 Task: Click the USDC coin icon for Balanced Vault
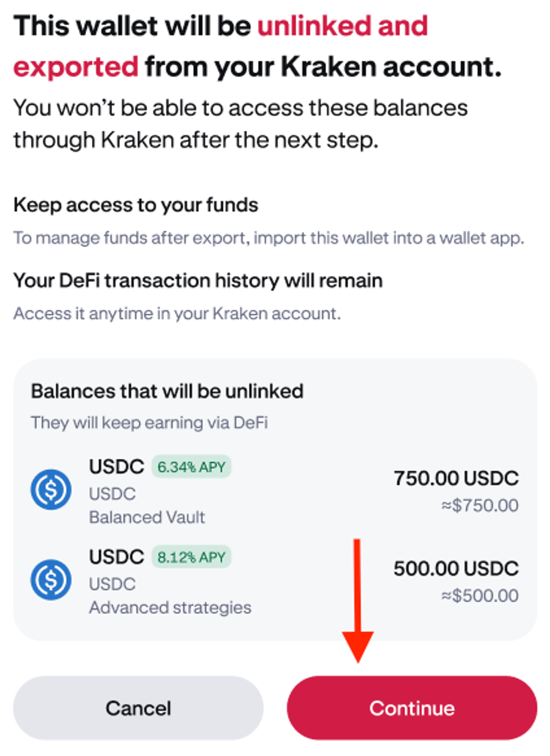(x=51, y=489)
